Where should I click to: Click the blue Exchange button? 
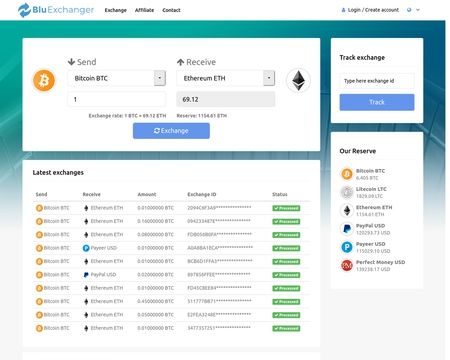pos(171,131)
